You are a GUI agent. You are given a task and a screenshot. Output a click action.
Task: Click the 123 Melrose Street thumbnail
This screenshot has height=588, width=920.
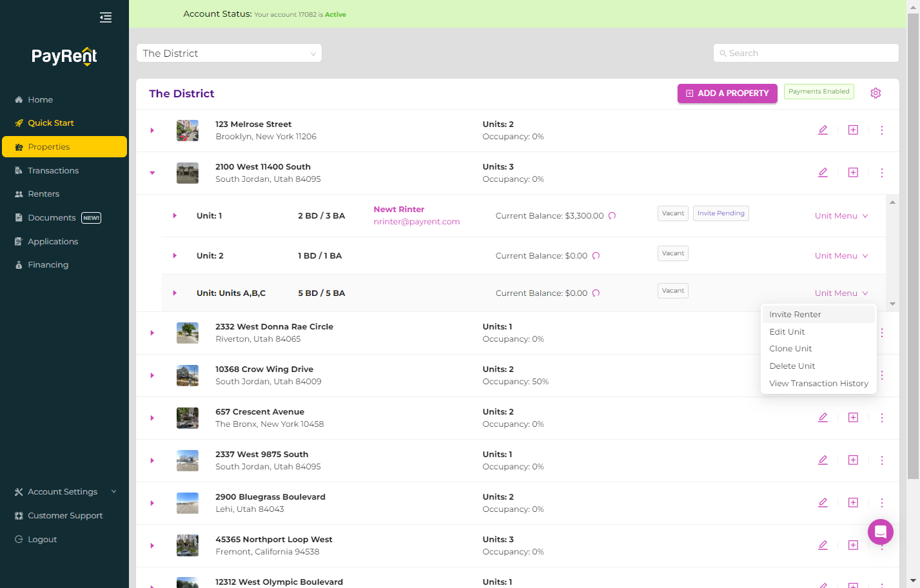(188, 130)
